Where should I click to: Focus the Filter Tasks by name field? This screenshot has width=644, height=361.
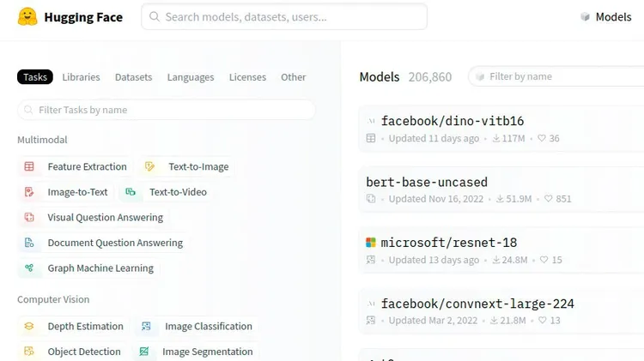coord(167,110)
